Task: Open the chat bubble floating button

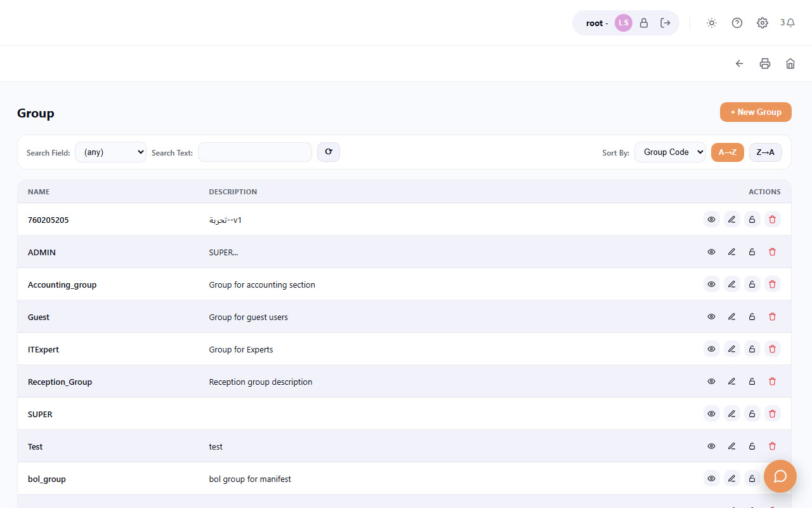Action: point(780,476)
